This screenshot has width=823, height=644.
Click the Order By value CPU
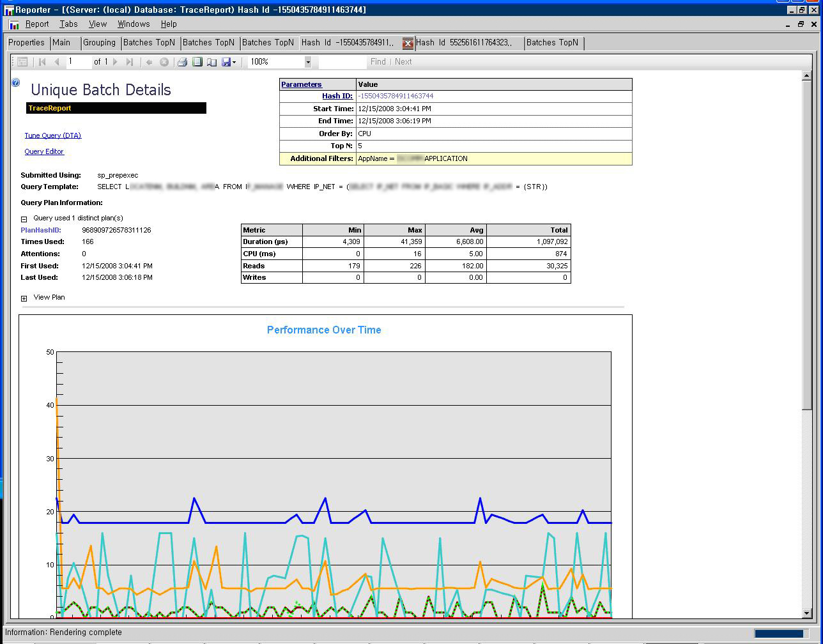(x=364, y=134)
